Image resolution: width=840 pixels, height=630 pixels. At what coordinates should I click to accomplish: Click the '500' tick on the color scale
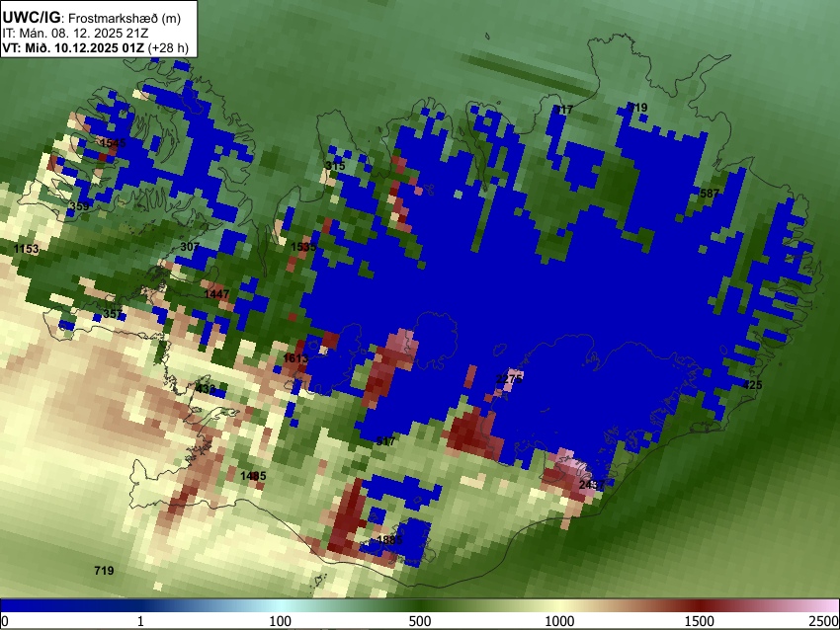[x=420, y=621]
